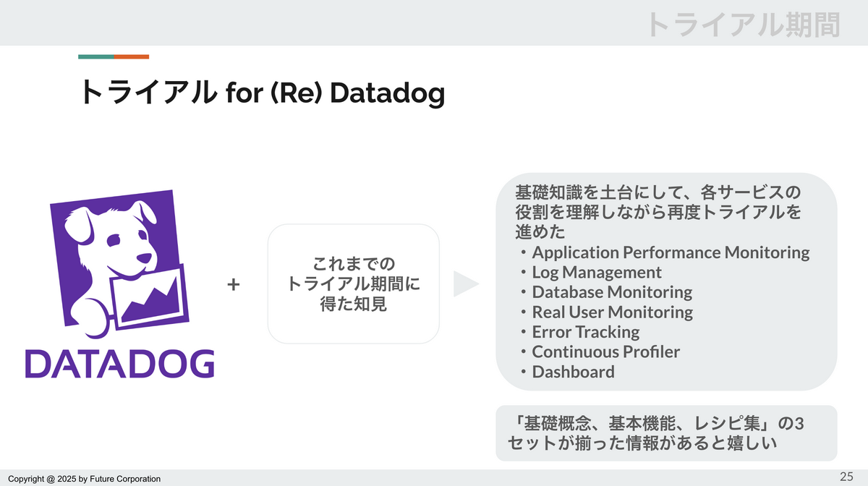Click the slide title トライアル for (Re) Datadog

click(x=261, y=93)
